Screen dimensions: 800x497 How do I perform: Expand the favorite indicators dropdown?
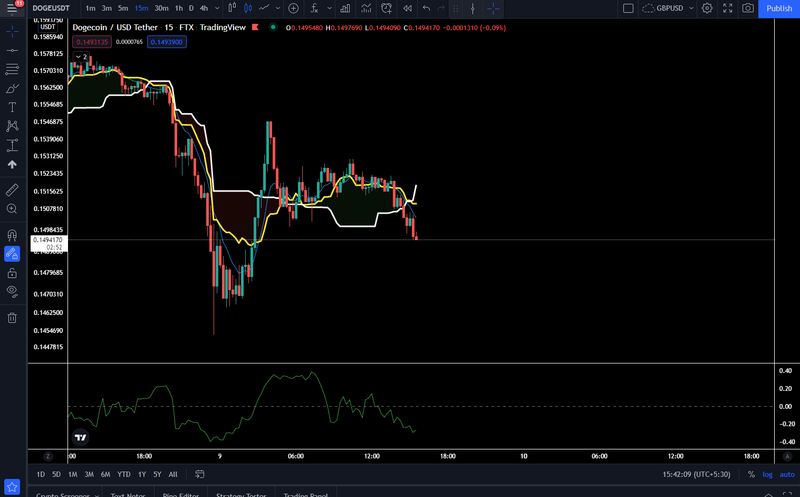pyautogui.click(x=329, y=8)
